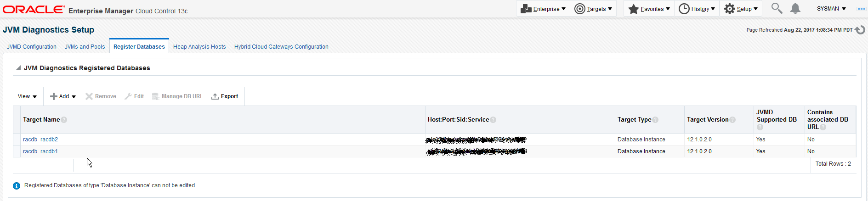Open the Add dropdown button
This screenshot has width=868, height=201.
tap(63, 96)
